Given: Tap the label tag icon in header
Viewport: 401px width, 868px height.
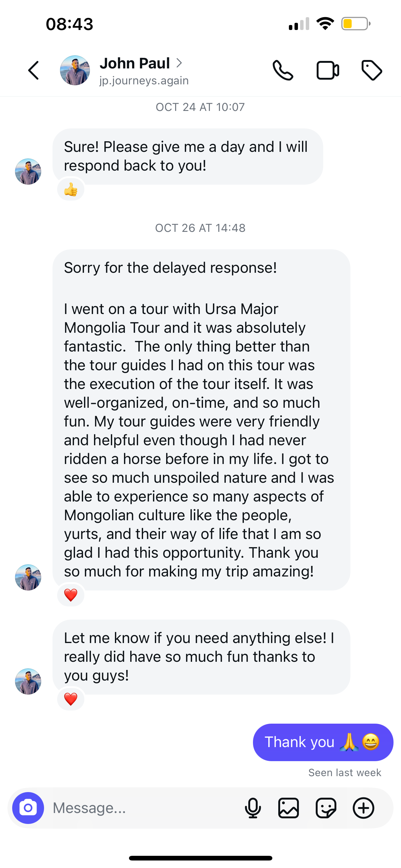Looking at the screenshot, I should [372, 70].
